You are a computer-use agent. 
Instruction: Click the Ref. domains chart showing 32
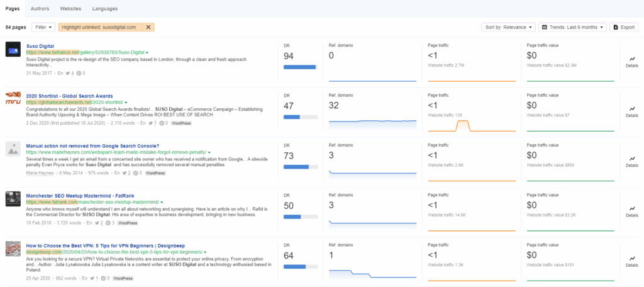[372, 125]
